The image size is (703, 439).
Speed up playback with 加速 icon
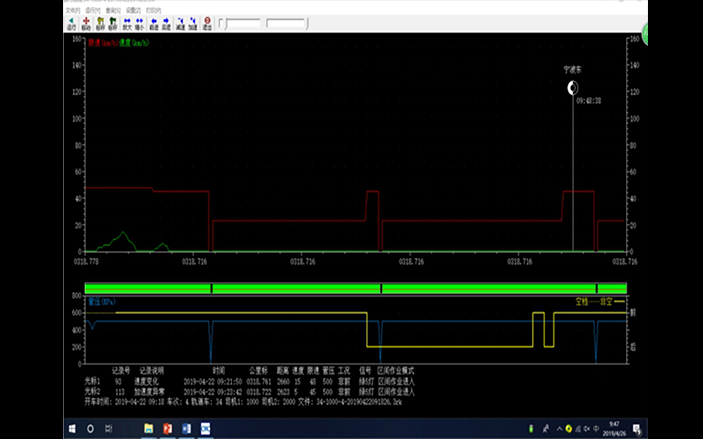click(x=192, y=23)
